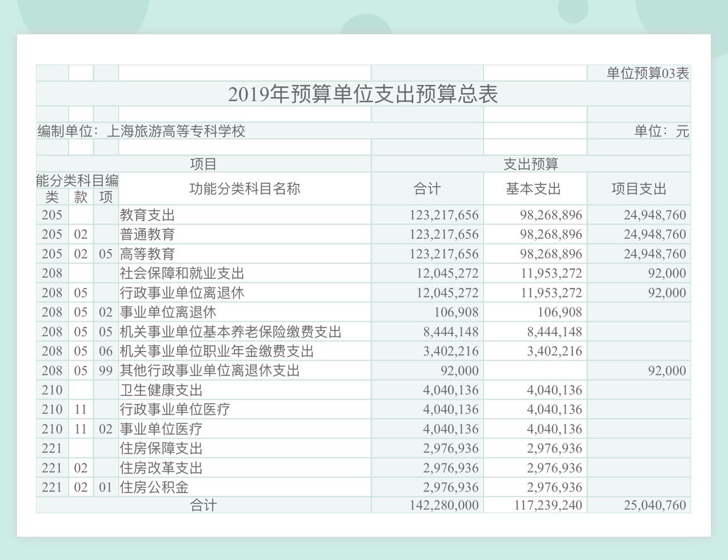
Task: Select the grand total 142,280,000
Action: 444,505
